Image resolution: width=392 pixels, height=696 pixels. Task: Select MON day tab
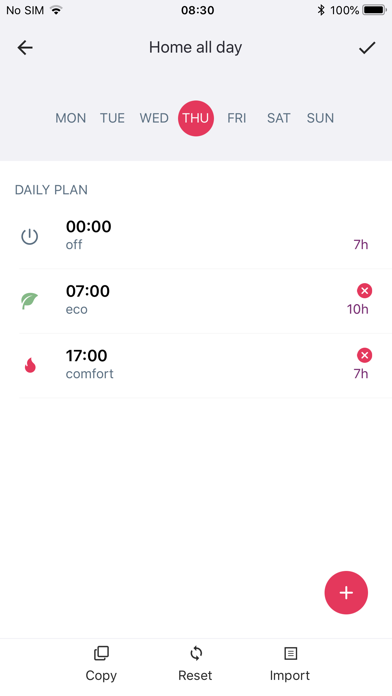(x=71, y=118)
